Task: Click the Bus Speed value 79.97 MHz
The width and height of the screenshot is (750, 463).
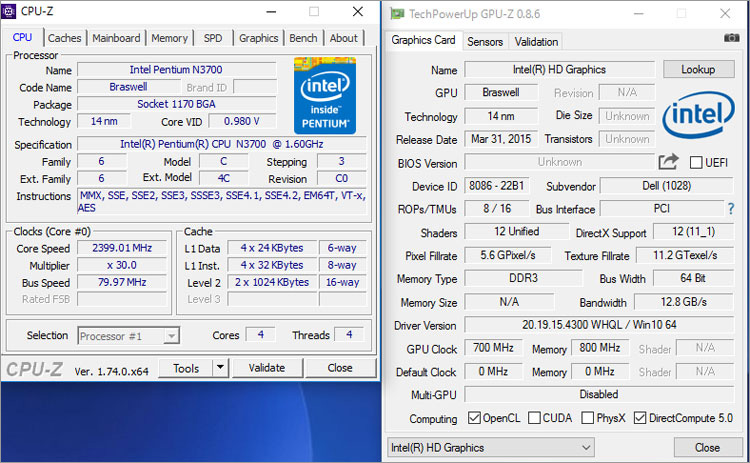Action: point(122,282)
